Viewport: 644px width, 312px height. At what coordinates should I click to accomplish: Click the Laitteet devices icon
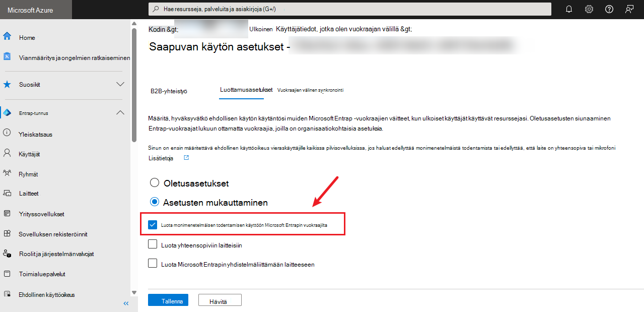[7, 193]
